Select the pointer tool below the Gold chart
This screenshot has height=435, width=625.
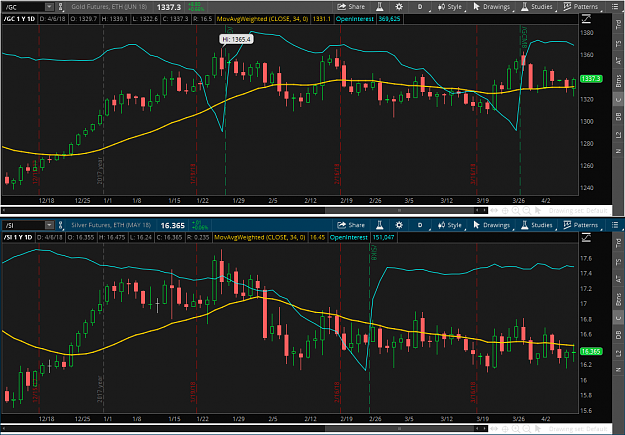tap(538, 210)
